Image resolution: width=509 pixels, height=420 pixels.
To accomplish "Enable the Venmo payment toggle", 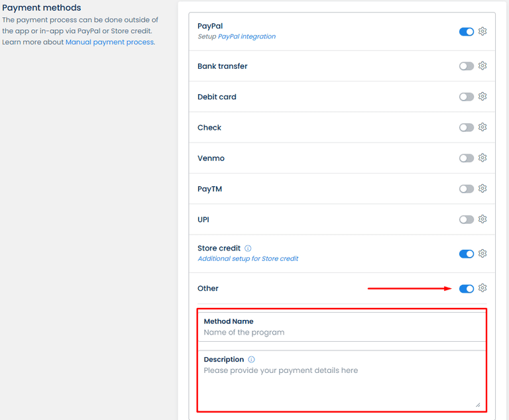I will point(467,158).
